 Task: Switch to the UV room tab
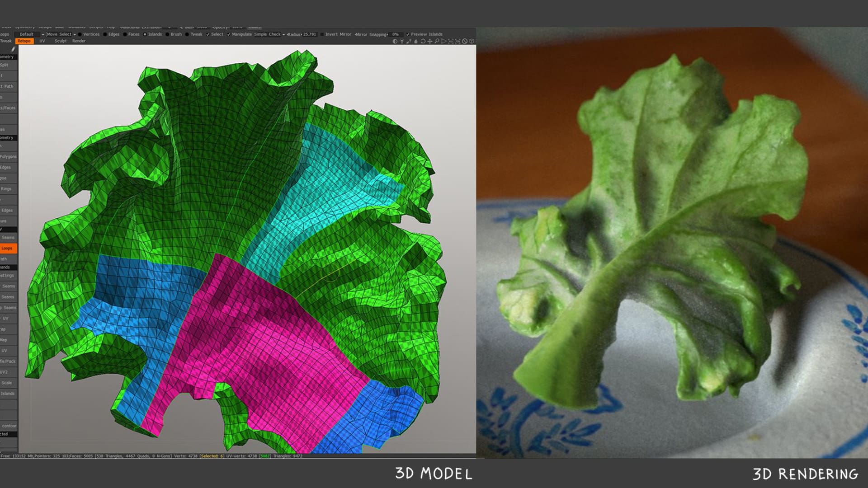click(x=42, y=41)
